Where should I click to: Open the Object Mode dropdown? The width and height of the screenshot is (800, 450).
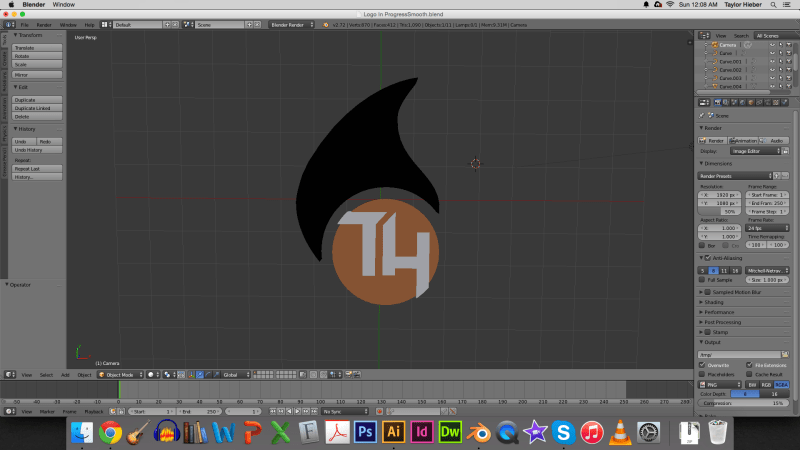point(120,374)
